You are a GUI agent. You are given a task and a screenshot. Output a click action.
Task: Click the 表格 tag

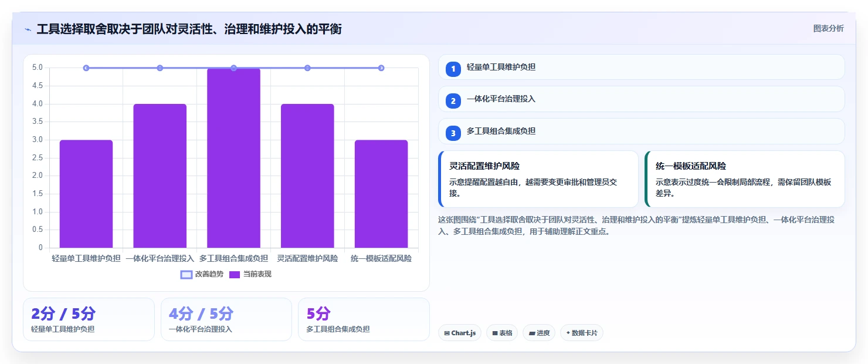click(502, 333)
